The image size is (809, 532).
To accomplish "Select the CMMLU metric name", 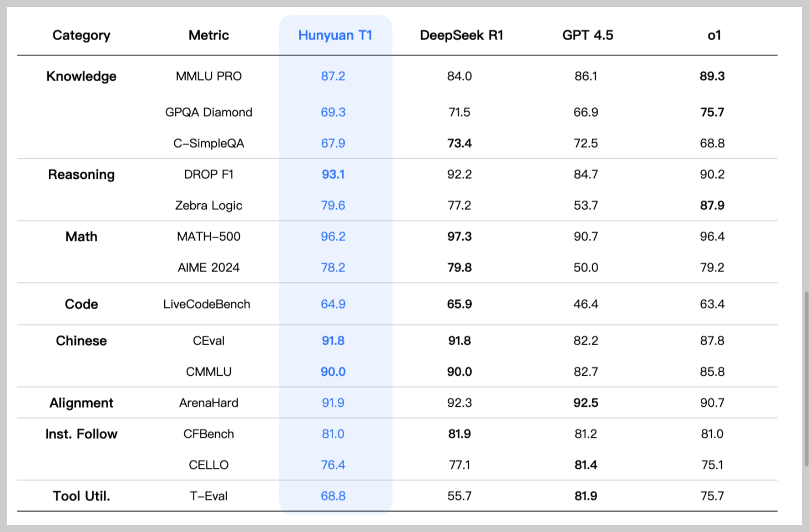I will point(209,372).
